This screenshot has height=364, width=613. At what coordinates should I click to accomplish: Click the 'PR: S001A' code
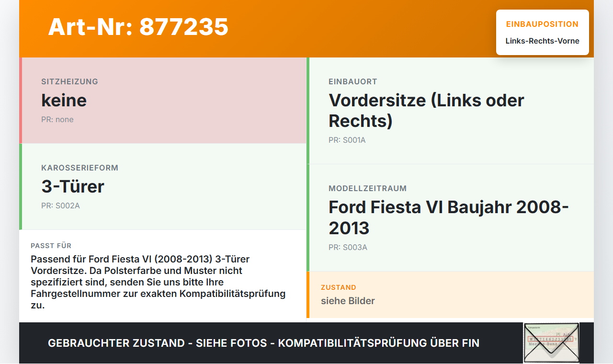pyautogui.click(x=347, y=140)
